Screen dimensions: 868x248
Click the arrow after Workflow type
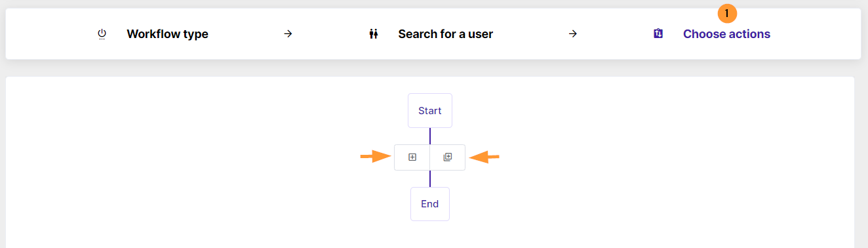coord(288,34)
